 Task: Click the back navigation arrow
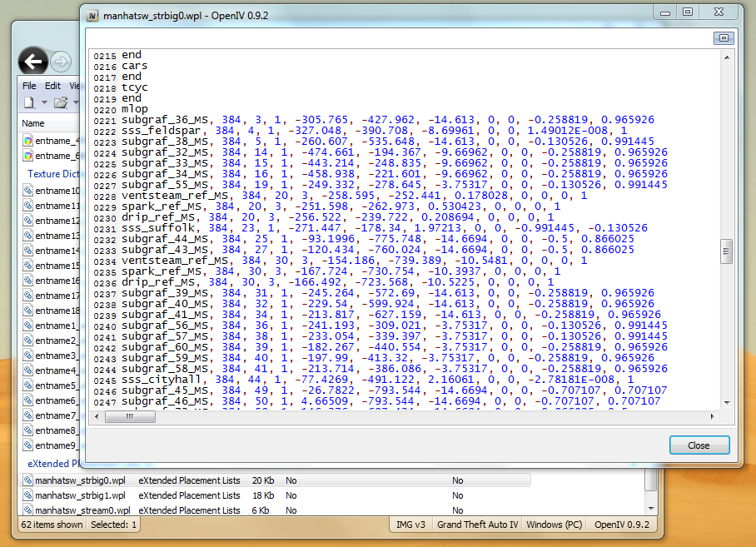point(32,61)
